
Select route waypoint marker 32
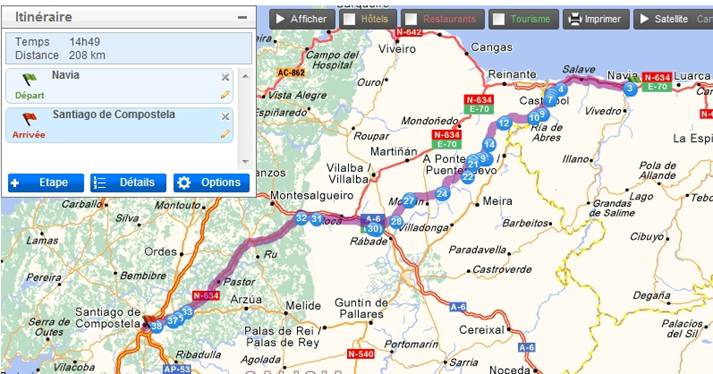(301, 217)
